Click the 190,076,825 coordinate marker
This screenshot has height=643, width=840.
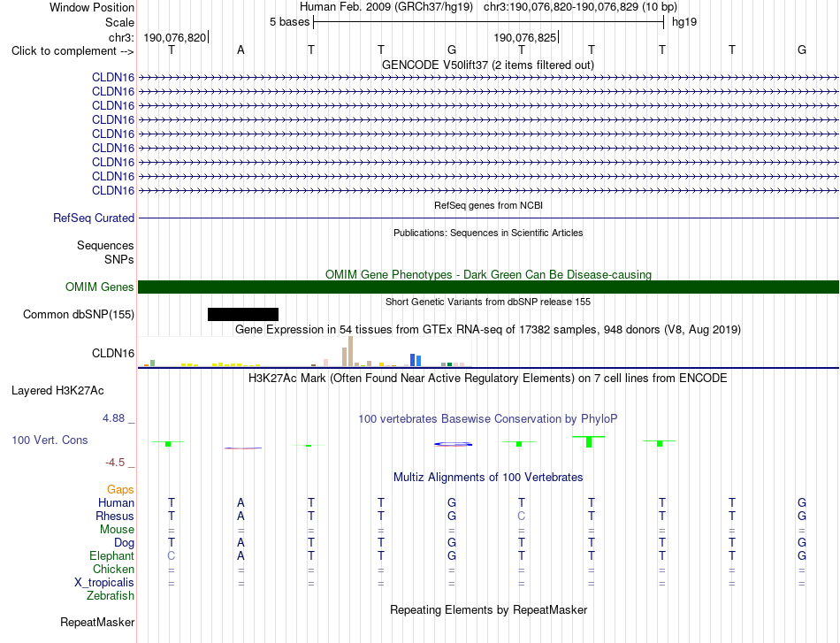tap(525, 37)
